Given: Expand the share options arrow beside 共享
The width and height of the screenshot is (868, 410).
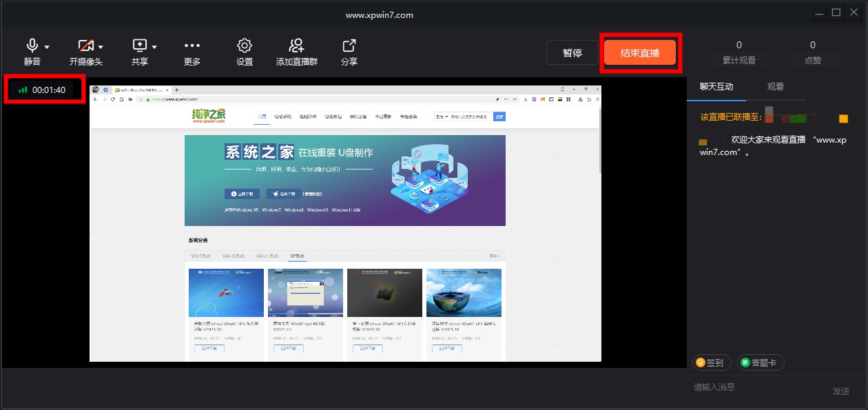Looking at the screenshot, I should click(x=154, y=48).
